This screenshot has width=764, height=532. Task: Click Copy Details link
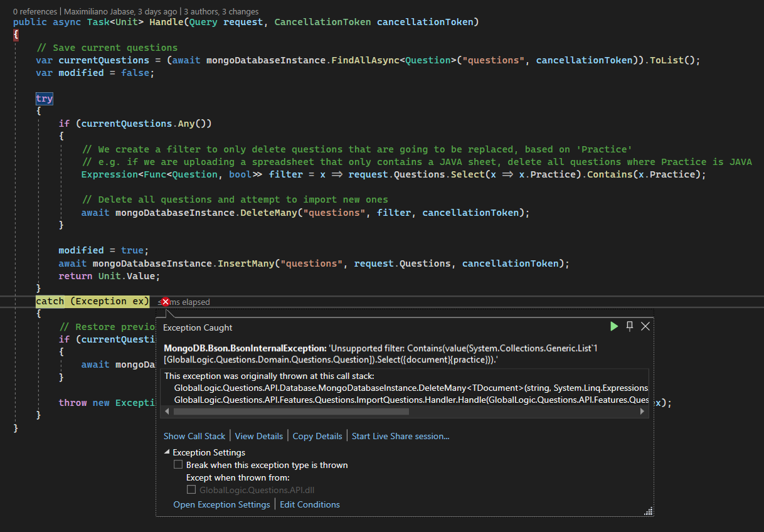(x=317, y=436)
